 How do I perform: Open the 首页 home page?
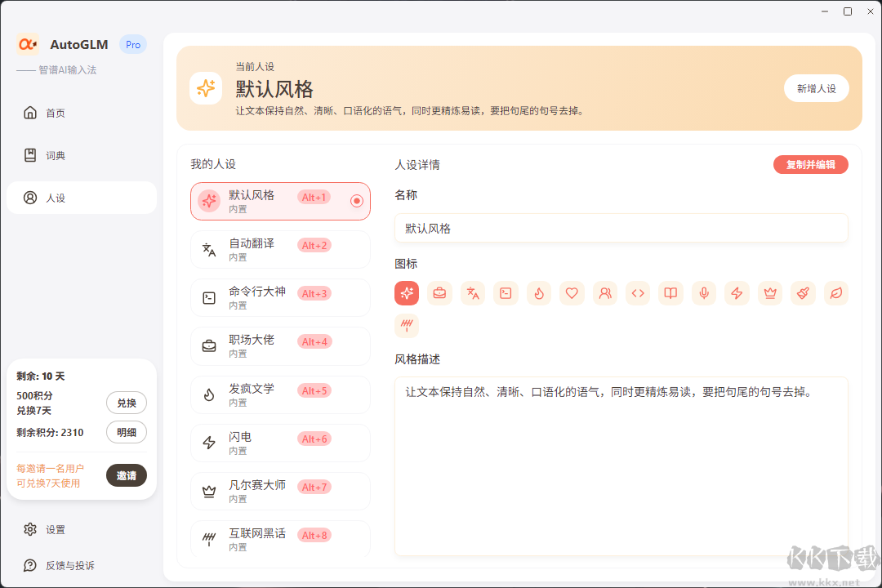[82, 113]
